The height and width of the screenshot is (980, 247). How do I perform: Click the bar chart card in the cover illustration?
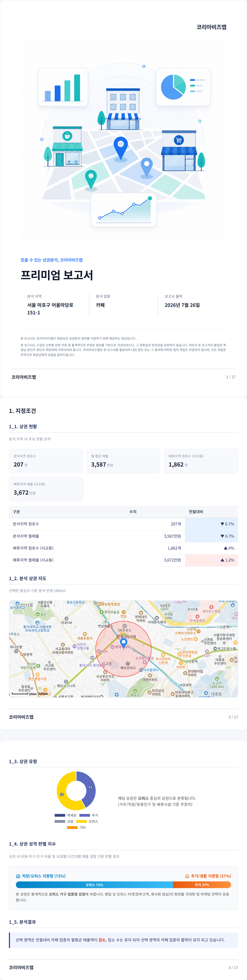[63, 87]
